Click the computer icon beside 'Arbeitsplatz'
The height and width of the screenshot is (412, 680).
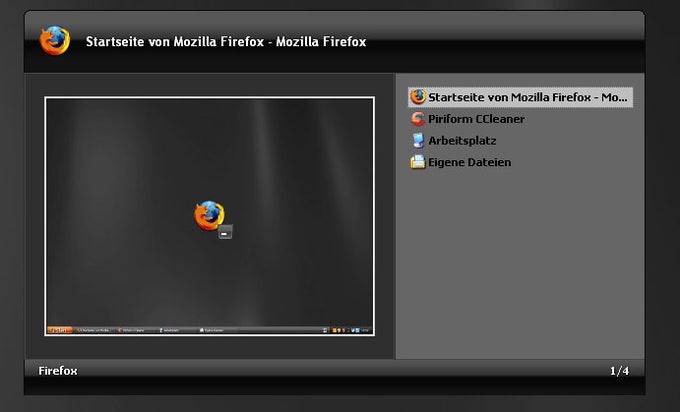tap(418, 141)
